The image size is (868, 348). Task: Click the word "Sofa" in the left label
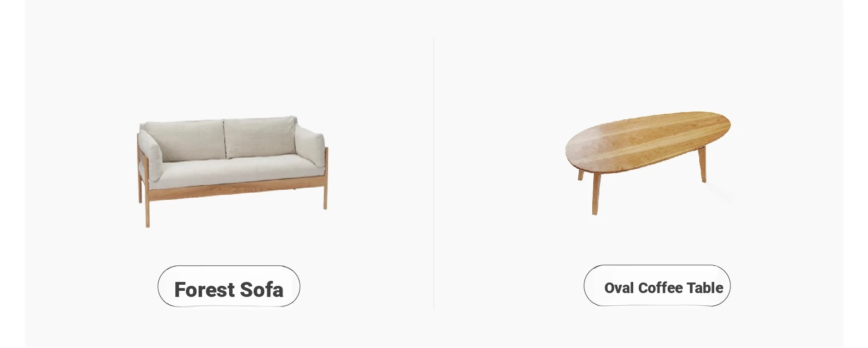261,290
